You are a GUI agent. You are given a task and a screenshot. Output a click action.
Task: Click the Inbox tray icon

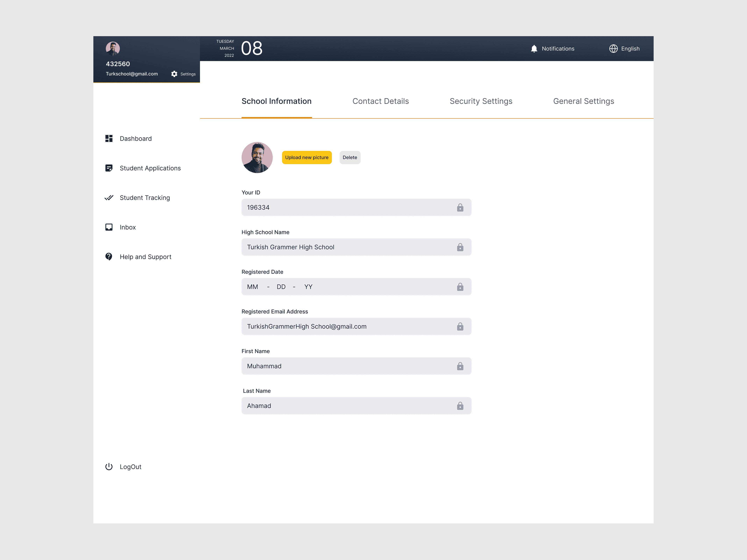coord(109,227)
